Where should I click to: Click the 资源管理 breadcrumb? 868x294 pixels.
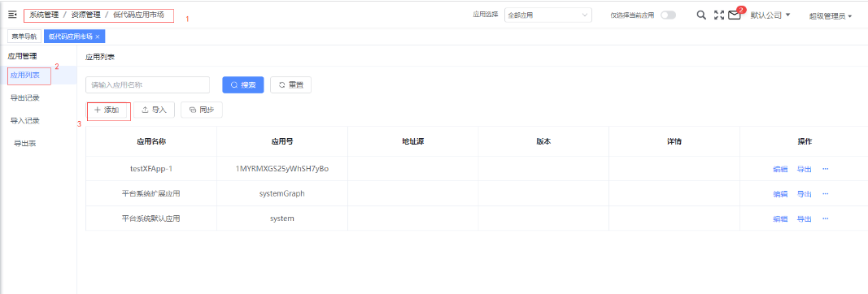[x=85, y=15]
